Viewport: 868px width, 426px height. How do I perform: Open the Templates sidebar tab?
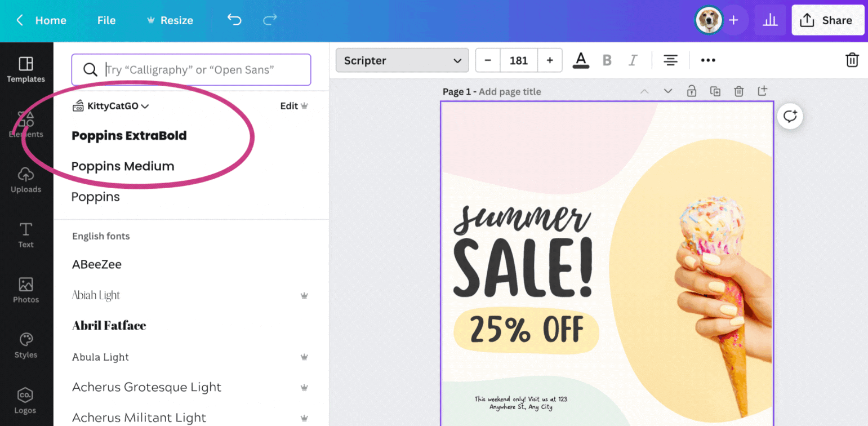[x=26, y=70]
